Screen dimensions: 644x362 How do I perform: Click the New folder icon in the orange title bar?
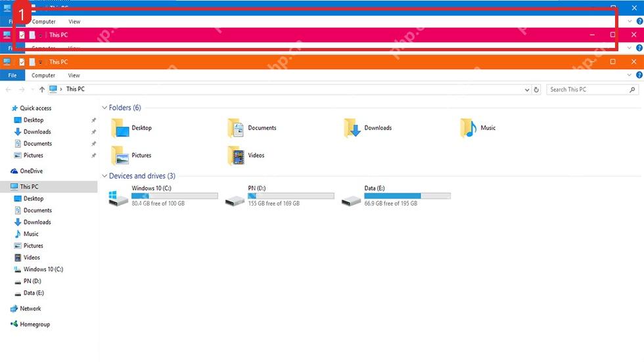(x=32, y=62)
